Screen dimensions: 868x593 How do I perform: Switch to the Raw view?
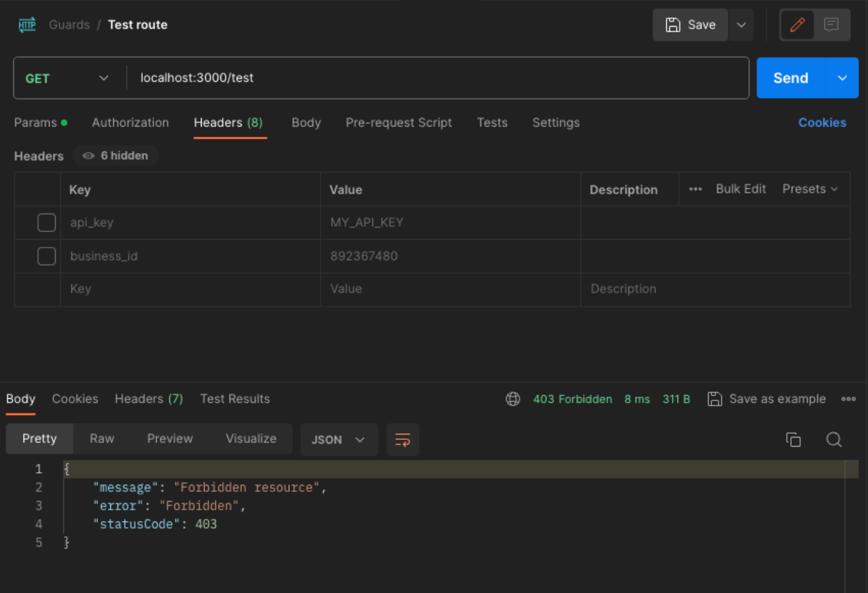click(102, 439)
